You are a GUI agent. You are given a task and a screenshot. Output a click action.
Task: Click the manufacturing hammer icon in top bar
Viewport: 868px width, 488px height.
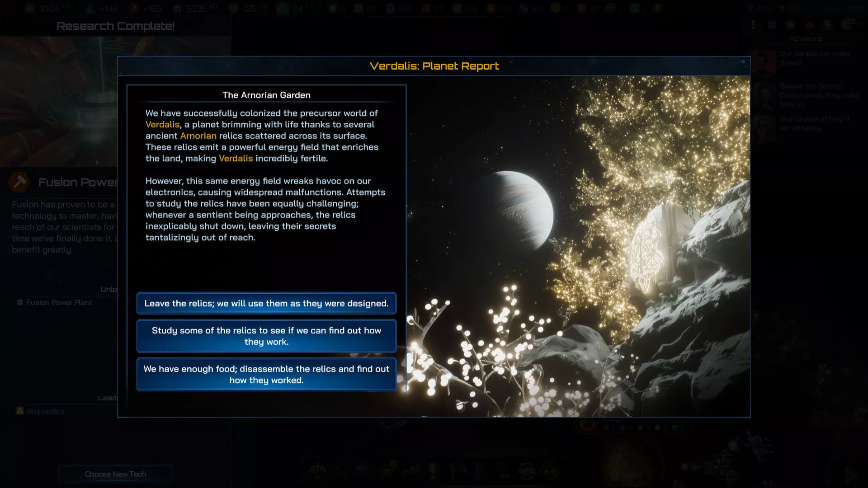tap(133, 8)
